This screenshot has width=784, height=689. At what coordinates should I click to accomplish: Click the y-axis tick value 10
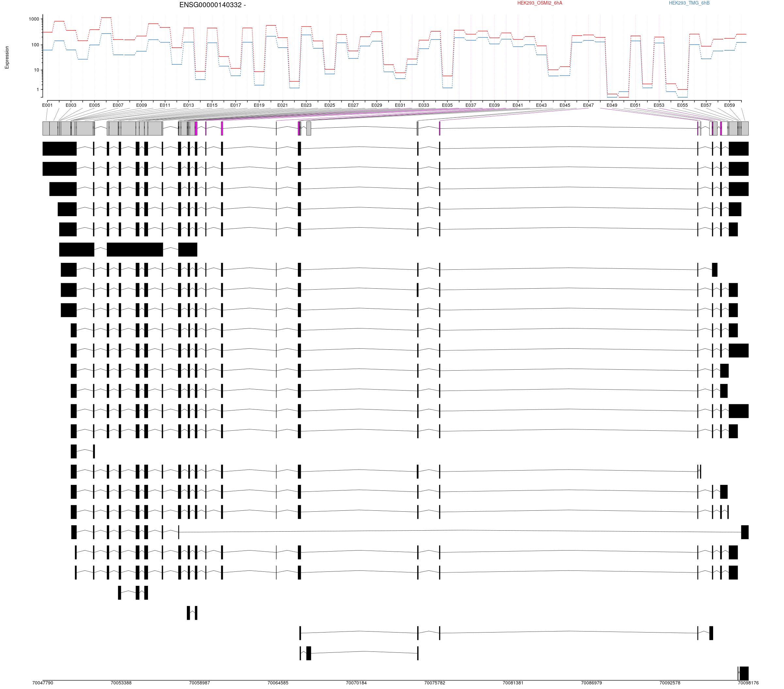coord(37,70)
